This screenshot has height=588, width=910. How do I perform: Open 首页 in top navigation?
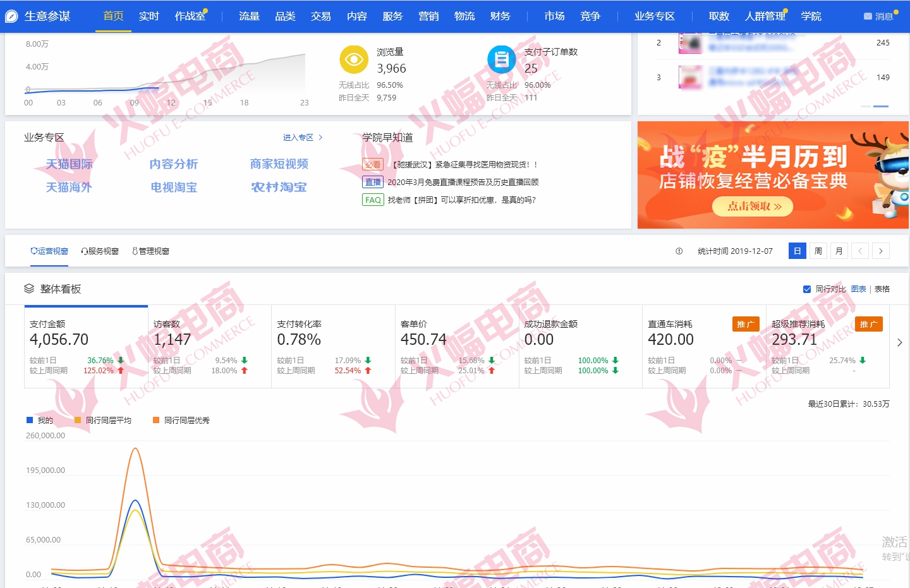point(114,16)
